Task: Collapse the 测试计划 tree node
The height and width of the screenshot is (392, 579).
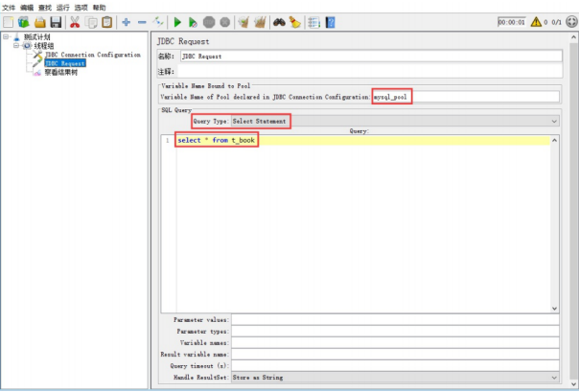Action: pos(6,37)
